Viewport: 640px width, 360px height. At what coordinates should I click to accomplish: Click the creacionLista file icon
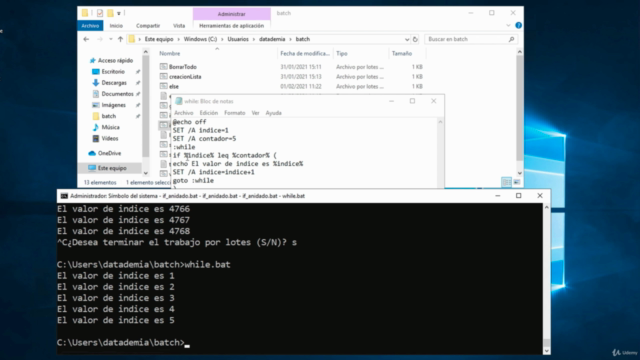[164, 76]
